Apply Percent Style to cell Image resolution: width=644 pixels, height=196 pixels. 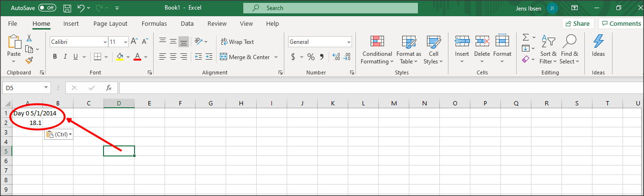tap(311, 57)
